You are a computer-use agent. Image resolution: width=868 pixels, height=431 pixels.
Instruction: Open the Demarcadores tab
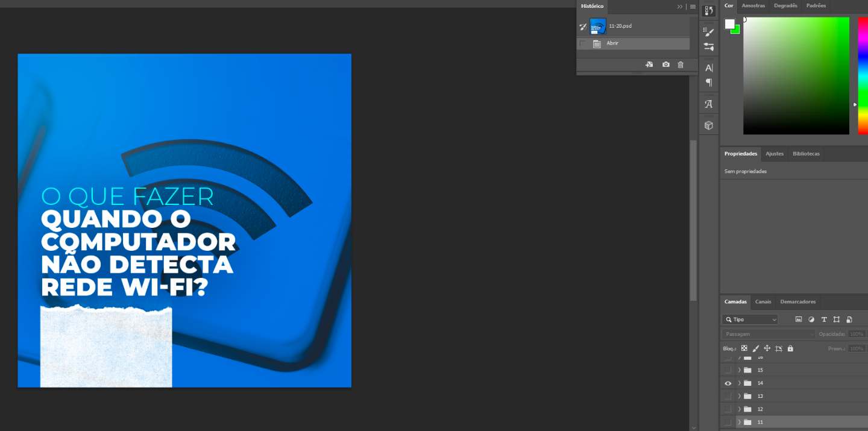(798, 301)
